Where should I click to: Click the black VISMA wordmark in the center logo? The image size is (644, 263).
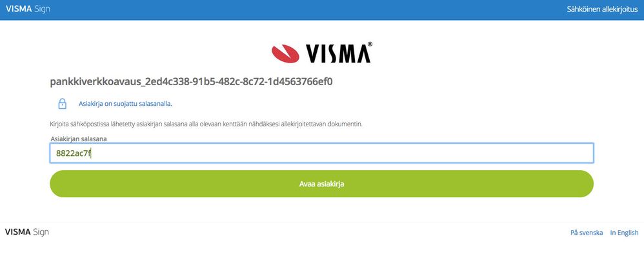336,54
